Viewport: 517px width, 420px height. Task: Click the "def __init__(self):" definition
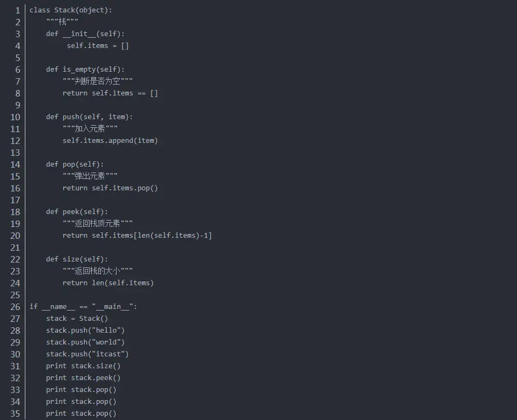pyautogui.click(x=85, y=34)
